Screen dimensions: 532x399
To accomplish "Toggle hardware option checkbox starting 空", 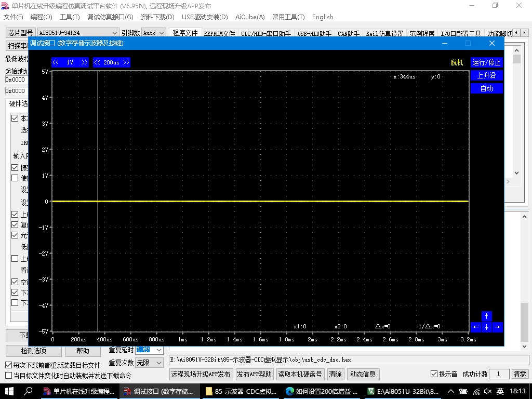I will click(x=15, y=282).
